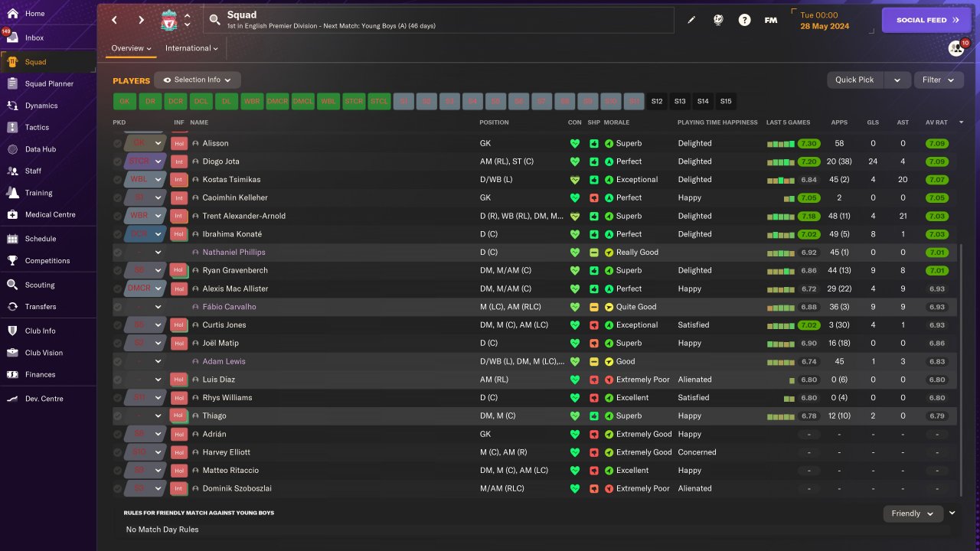Click the Medical Centre sidebar icon
The image size is (980, 551).
click(x=12, y=214)
